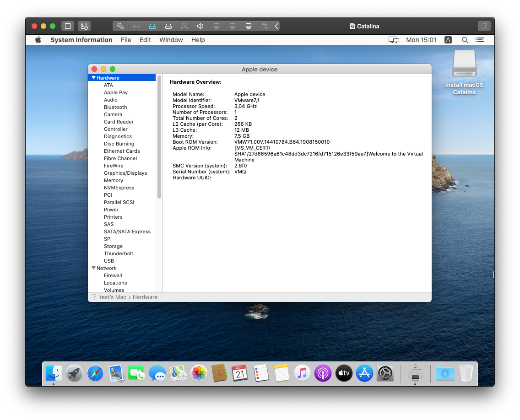The width and height of the screenshot is (520, 420).
Task: Click the Model Identifier value VMware7,1
Action: click(x=247, y=100)
